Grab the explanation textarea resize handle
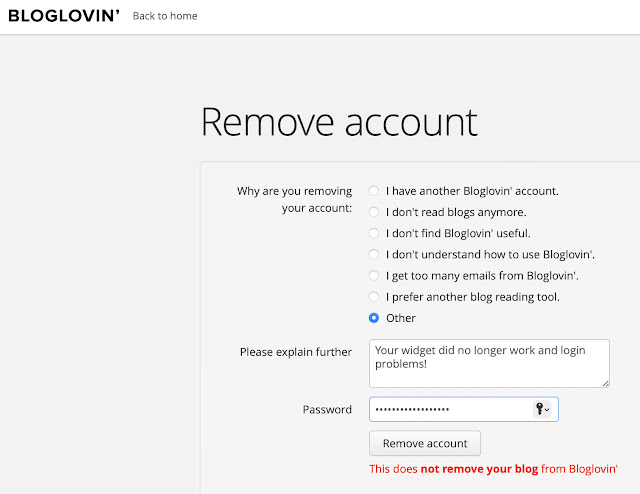Viewport: 640px width, 494px height. [x=605, y=383]
